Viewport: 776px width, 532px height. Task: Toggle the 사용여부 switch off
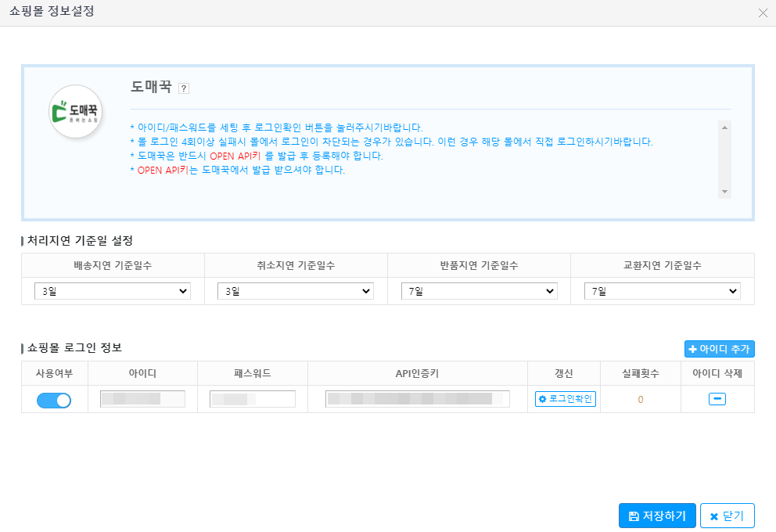54,400
